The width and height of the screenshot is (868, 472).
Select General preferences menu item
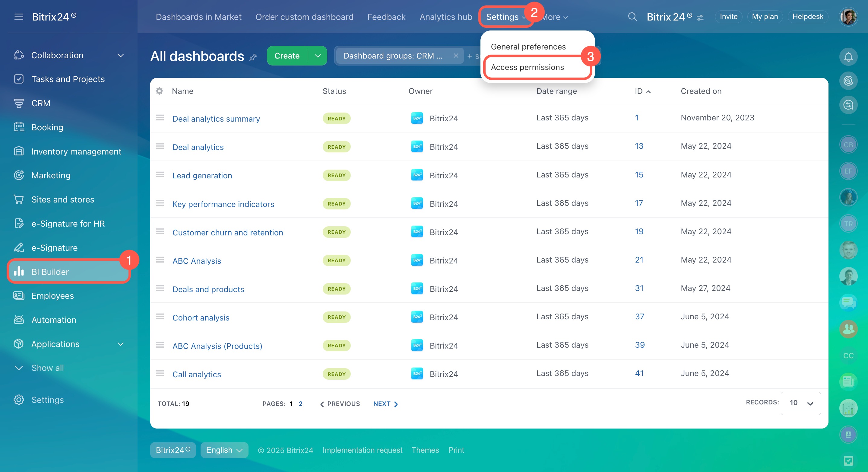click(x=528, y=46)
